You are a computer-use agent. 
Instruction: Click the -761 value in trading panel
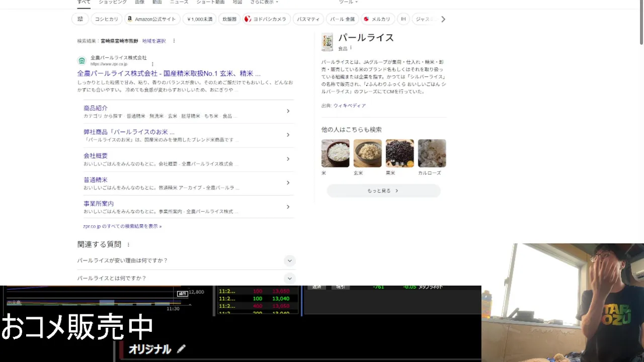[378, 287]
